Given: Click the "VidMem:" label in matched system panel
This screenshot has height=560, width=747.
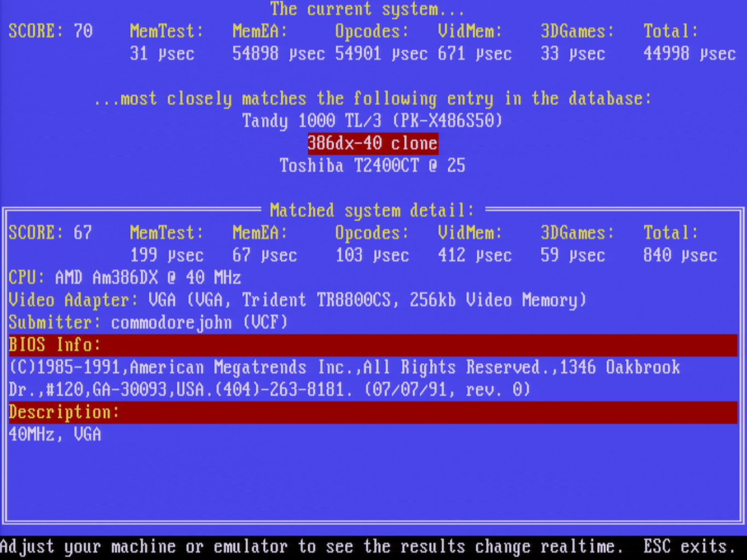Looking at the screenshot, I should pyautogui.click(x=470, y=233).
